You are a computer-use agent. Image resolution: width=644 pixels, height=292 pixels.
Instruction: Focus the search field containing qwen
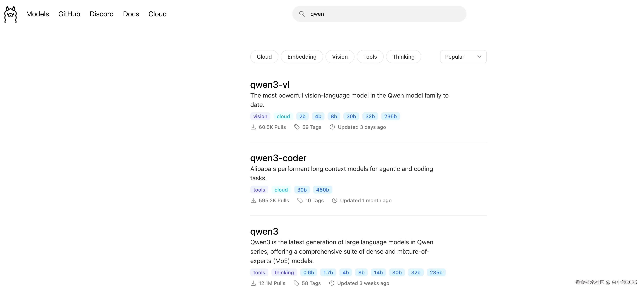[385, 14]
